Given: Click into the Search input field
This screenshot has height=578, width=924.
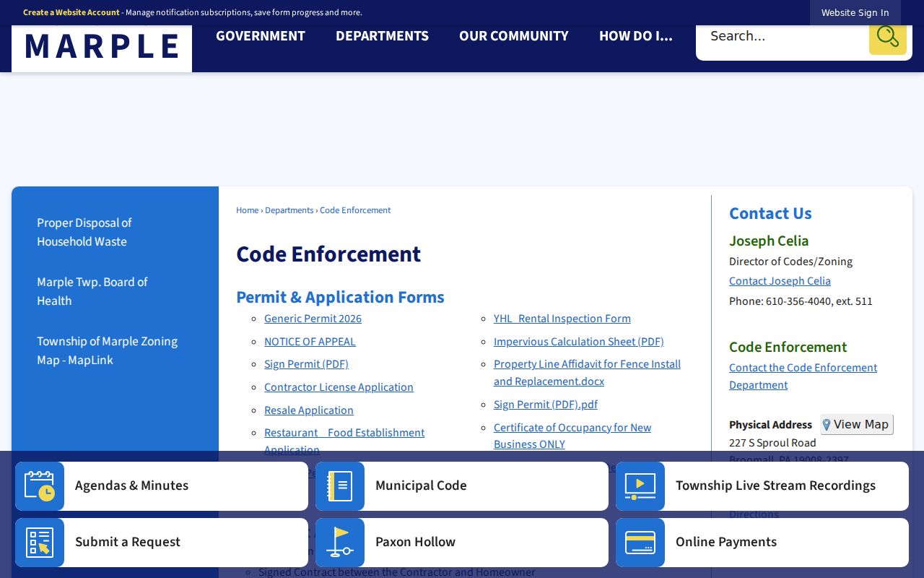Looking at the screenshot, I should tap(783, 36).
